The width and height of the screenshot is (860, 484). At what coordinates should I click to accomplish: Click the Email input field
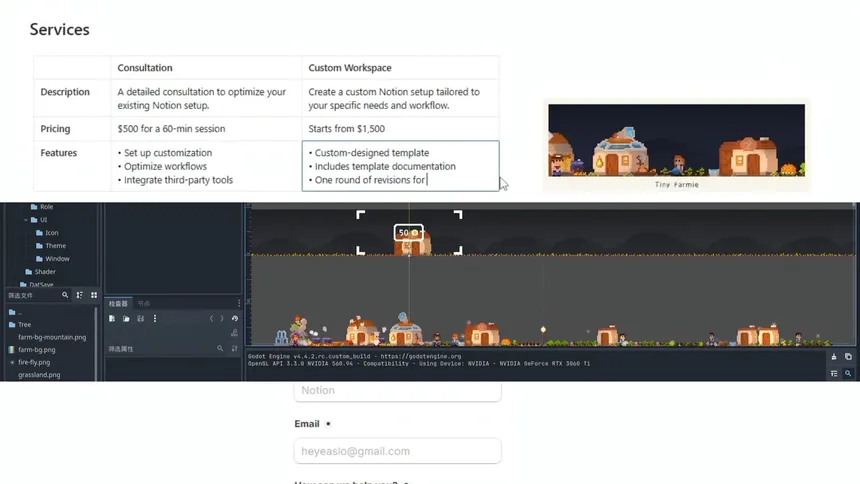(398, 451)
